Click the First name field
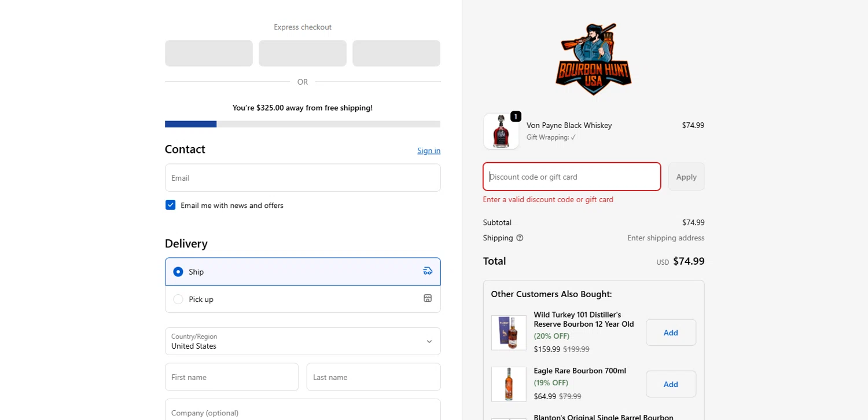This screenshot has height=420, width=868. (x=231, y=377)
